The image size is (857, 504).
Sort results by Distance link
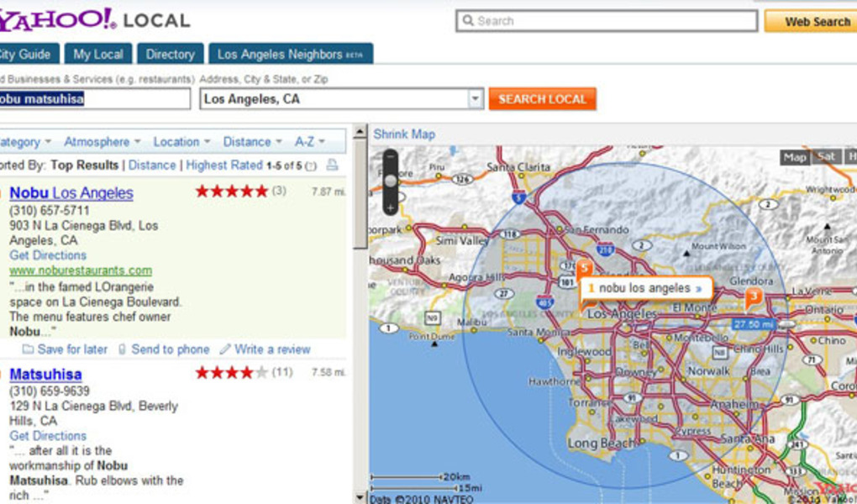click(x=152, y=165)
